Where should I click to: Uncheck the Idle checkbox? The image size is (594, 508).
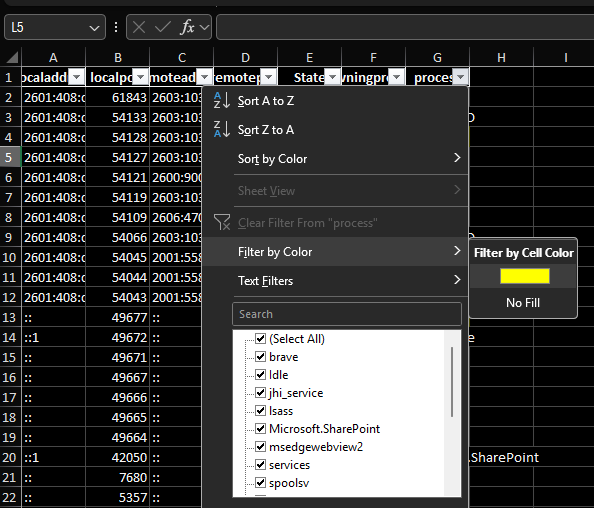pyautogui.click(x=260, y=374)
